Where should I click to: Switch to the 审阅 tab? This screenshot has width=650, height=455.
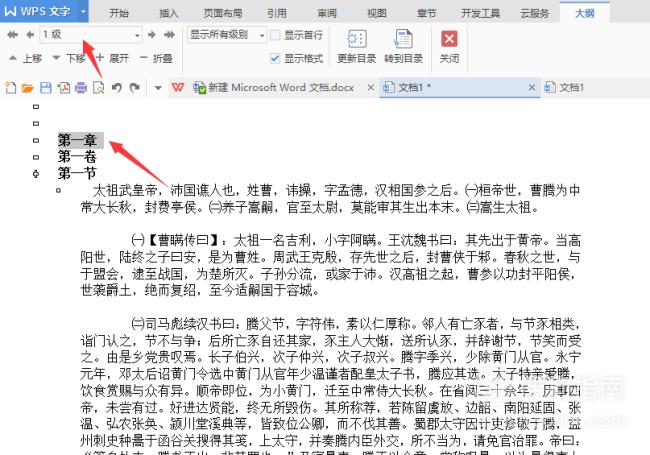point(327,13)
